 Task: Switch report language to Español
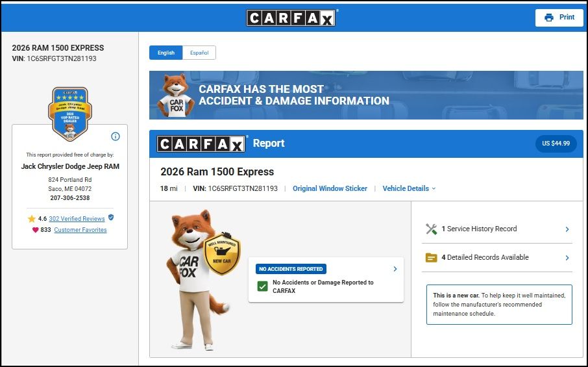click(x=199, y=53)
